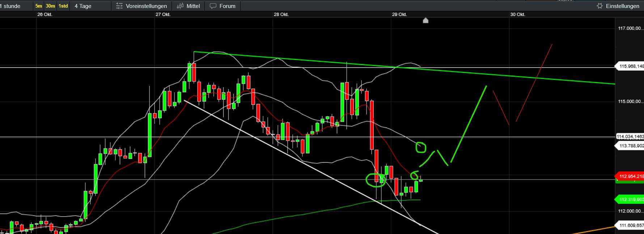This screenshot has width=644, height=234.
Task: Select the 114.034,1463 price line label
Action: (x=630, y=137)
